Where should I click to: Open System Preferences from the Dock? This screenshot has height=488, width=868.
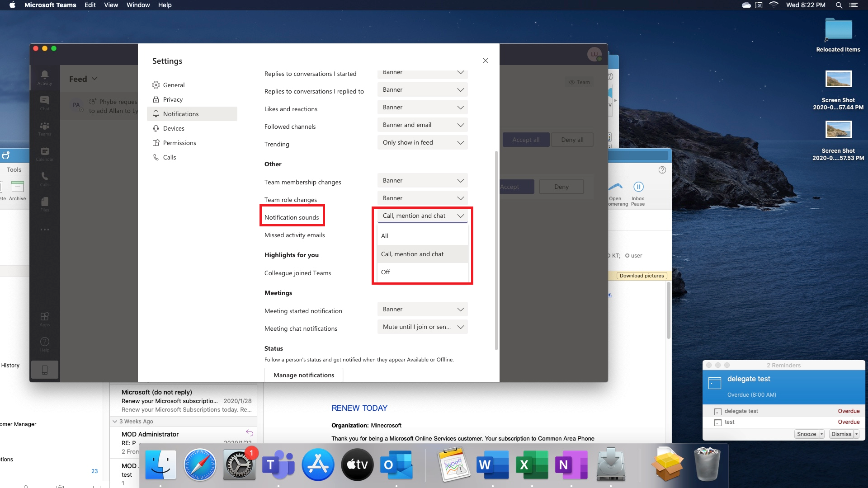click(239, 465)
